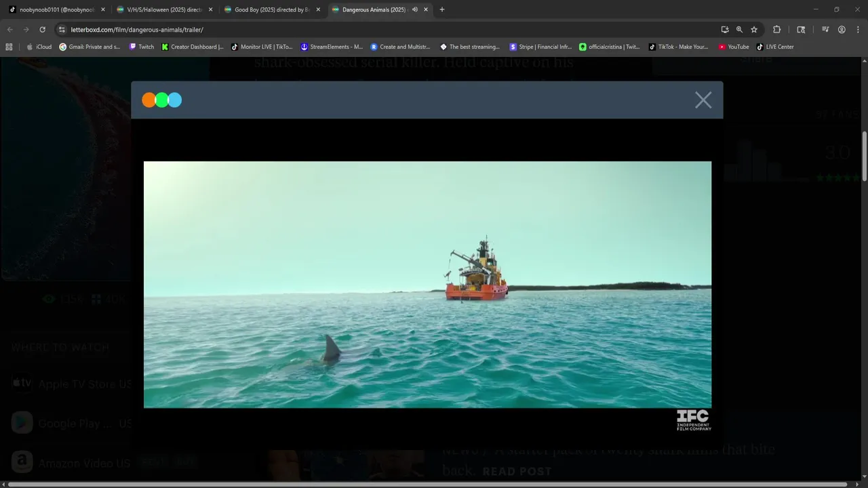Screen dimensions: 868x488
Task: Close the Dangerous Animals tab
Action: pyautogui.click(x=426, y=9)
